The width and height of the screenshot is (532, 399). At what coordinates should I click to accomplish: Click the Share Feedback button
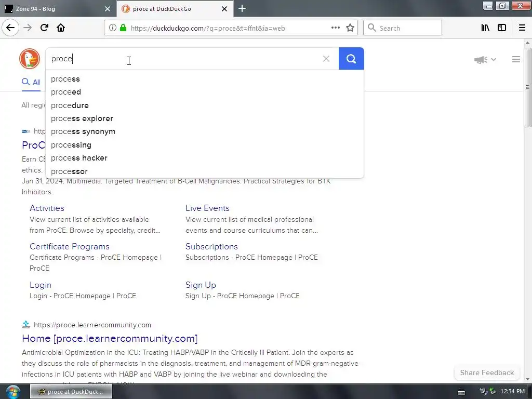click(487, 373)
